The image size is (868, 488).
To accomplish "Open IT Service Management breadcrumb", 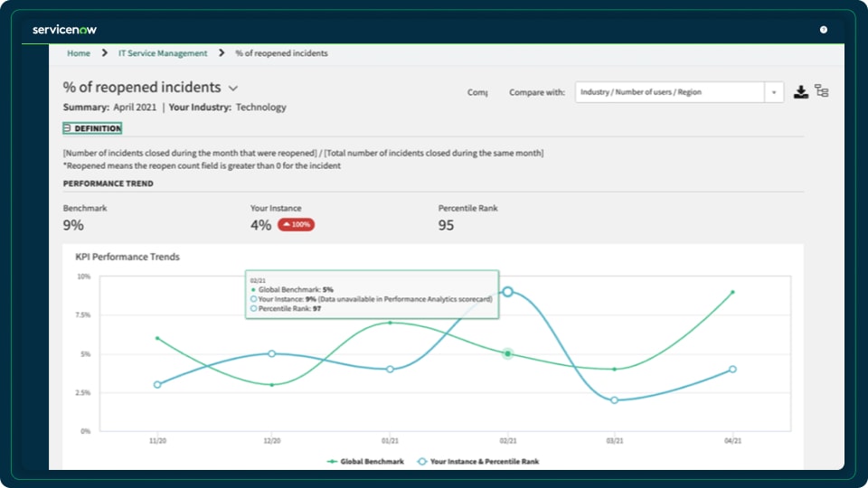I will click(x=163, y=53).
